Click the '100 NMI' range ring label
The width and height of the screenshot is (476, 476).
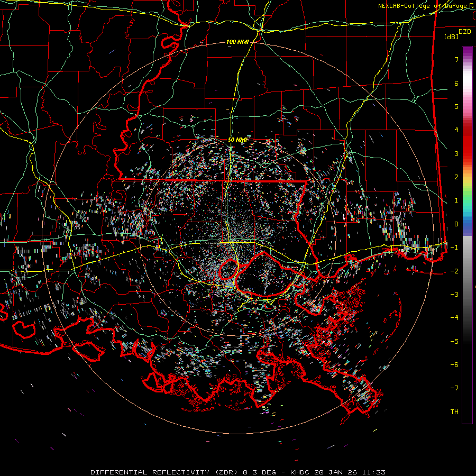[x=237, y=42]
